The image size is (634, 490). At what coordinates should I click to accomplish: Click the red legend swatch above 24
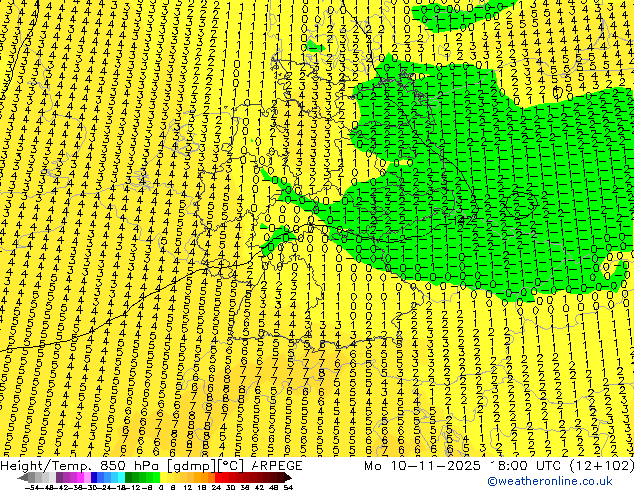[x=218, y=478]
